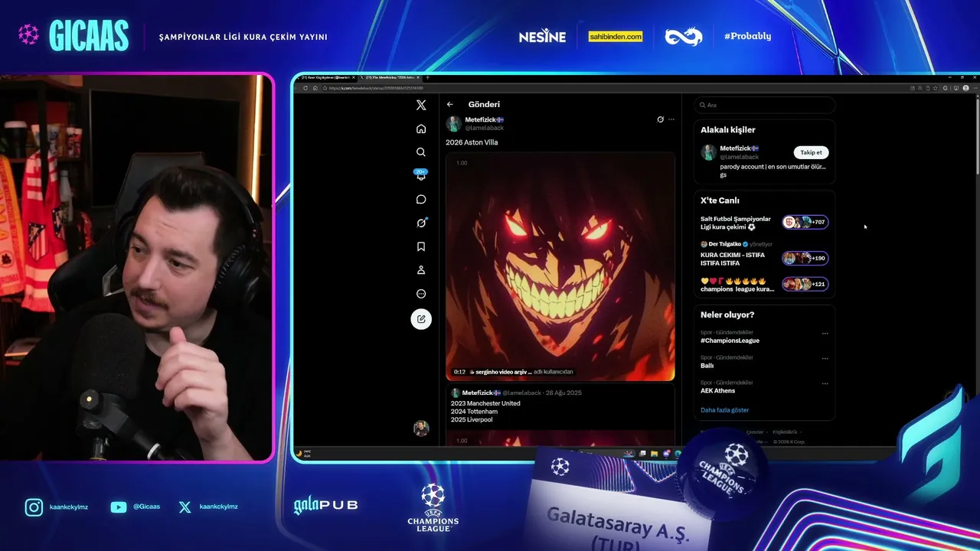Join Salt Futbol Şampiyonlar Ligi kura çekimi space
The height and width of the screenshot is (551, 980).
coord(736,223)
